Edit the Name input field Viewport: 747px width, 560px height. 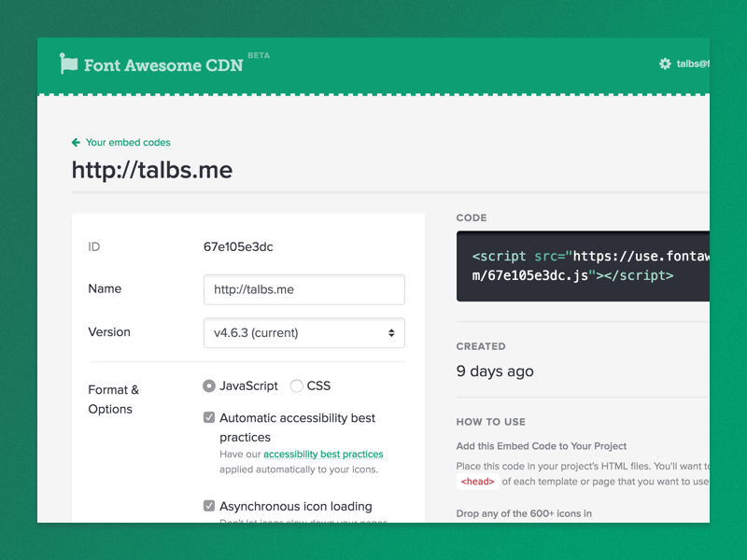pyautogui.click(x=304, y=289)
